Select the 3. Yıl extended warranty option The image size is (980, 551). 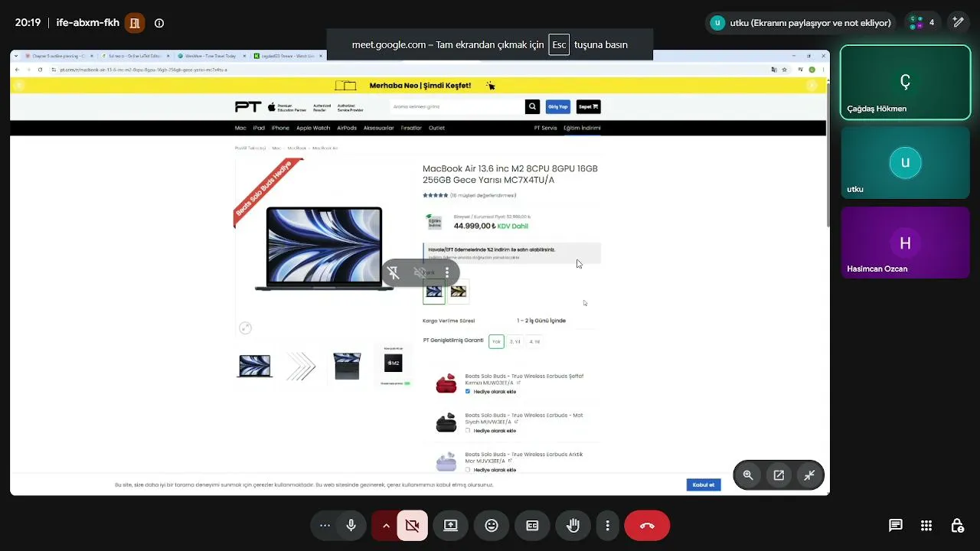515,341
